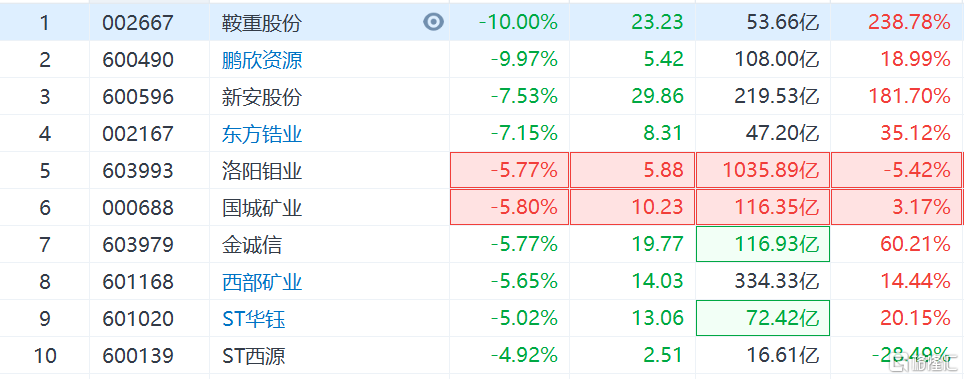964x379 pixels.
Task: Click the eye icon beside 鞍重股份
Action: (433, 23)
